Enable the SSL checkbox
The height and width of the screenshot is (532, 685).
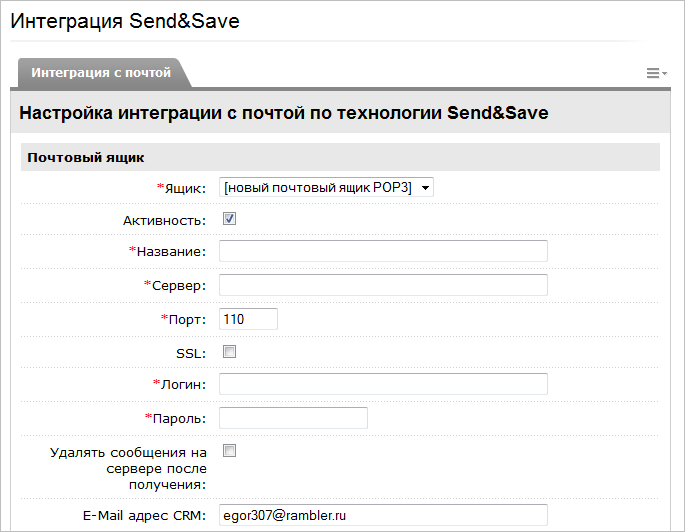[x=229, y=351]
